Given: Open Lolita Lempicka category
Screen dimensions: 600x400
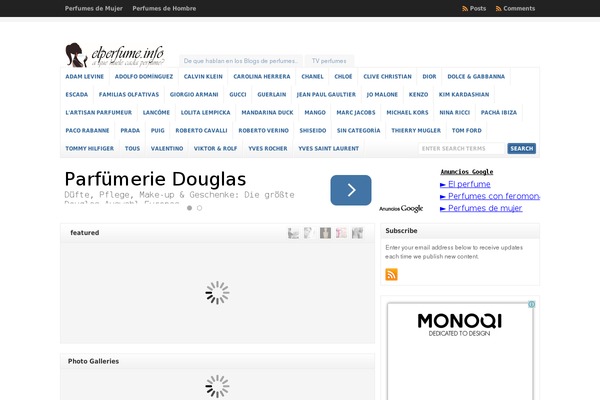Looking at the screenshot, I should (x=205, y=113).
